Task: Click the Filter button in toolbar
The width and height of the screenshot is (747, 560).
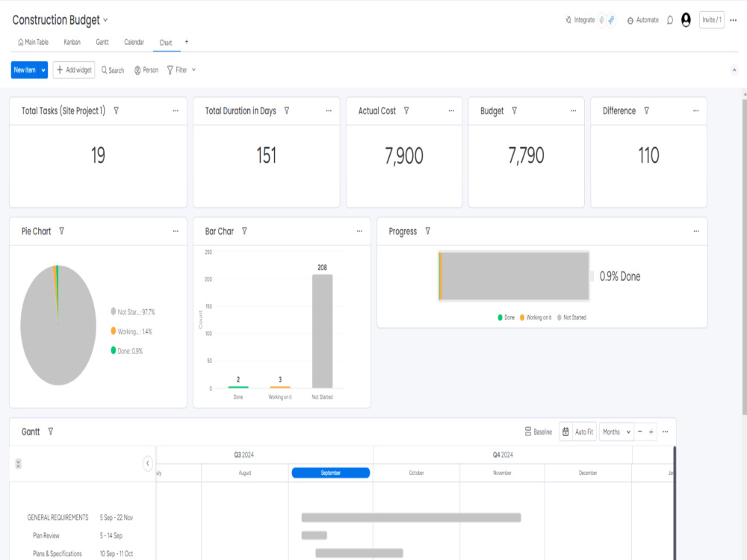Action: 177,70
